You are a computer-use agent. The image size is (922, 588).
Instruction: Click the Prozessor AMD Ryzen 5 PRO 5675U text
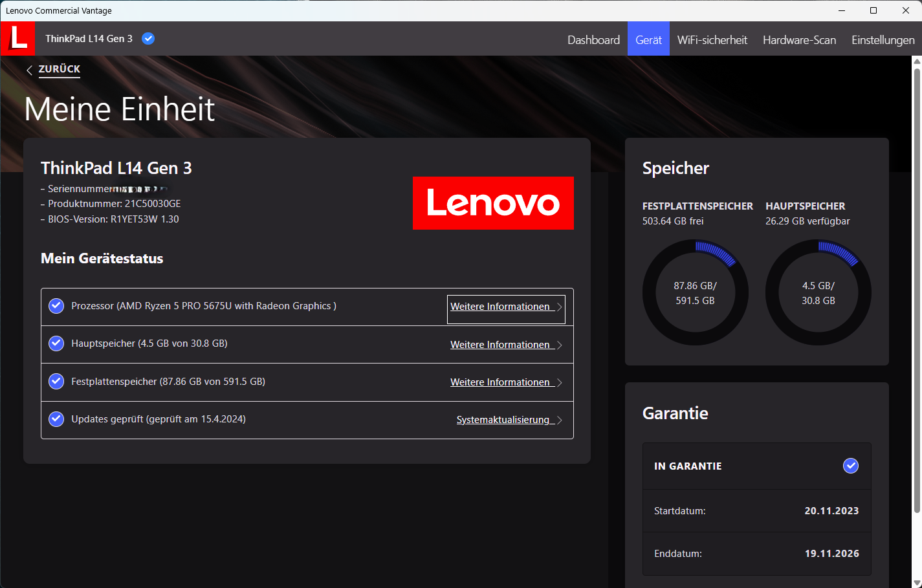[x=204, y=306]
